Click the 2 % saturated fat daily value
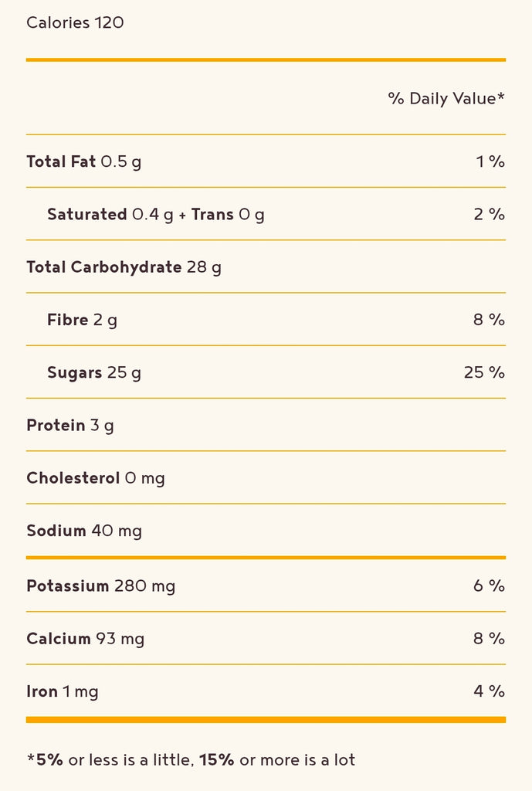The height and width of the screenshot is (791, 532). tap(489, 215)
